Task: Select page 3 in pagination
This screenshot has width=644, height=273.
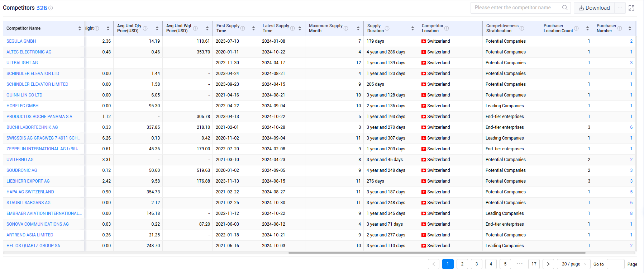Action: point(477,264)
